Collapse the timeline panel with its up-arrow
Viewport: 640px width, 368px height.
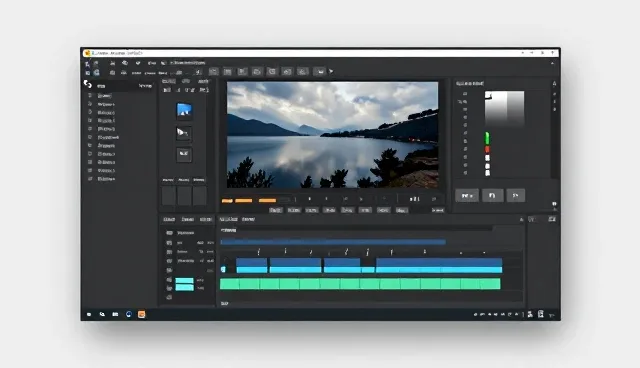[x=521, y=219]
